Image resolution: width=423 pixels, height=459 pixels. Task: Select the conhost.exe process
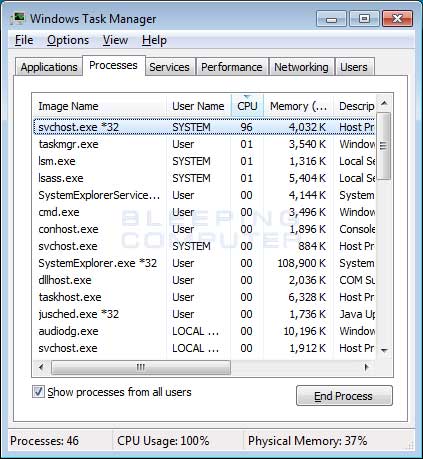[204, 229]
